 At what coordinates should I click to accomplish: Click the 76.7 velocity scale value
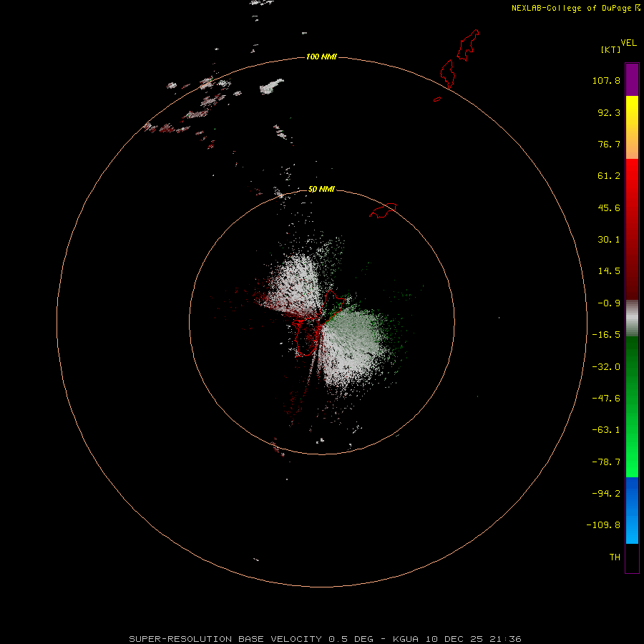tap(609, 144)
